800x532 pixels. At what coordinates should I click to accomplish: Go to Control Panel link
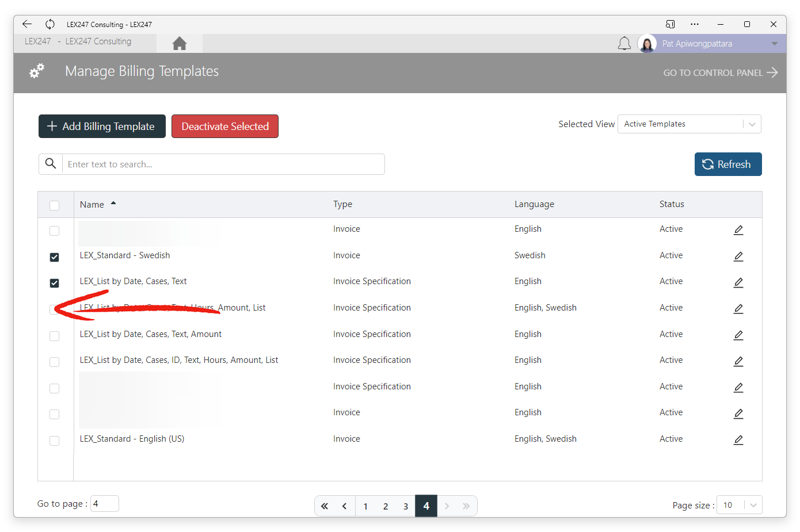tap(721, 72)
